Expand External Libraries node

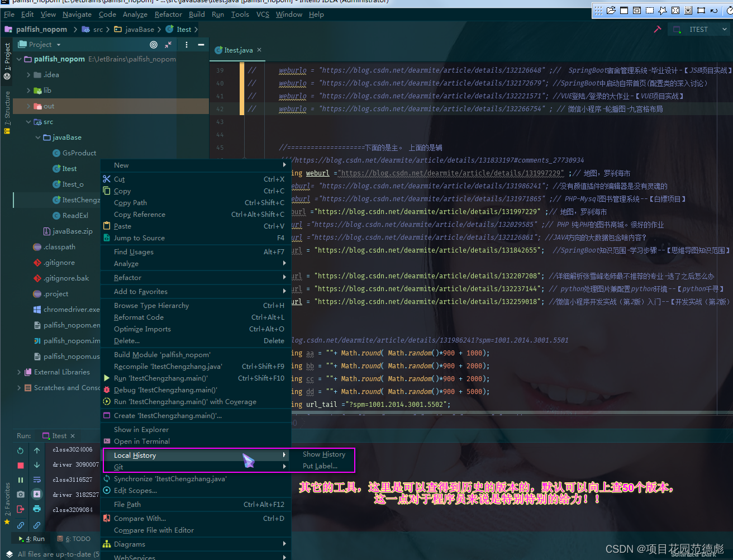pyautogui.click(x=19, y=372)
